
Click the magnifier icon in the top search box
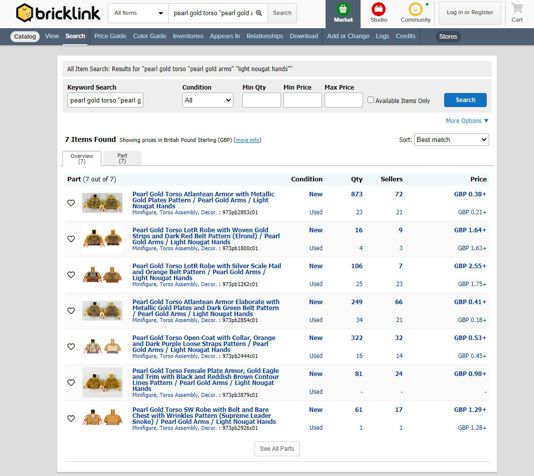click(x=259, y=13)
